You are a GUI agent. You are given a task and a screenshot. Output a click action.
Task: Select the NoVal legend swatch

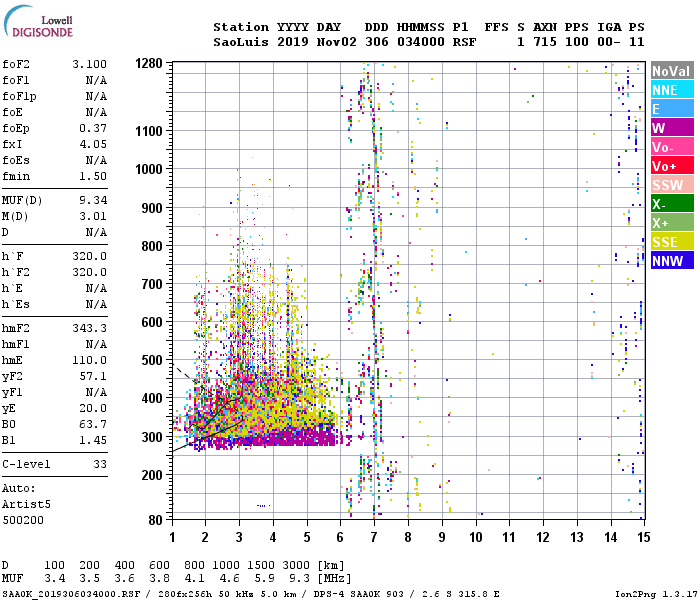[671, 71]
